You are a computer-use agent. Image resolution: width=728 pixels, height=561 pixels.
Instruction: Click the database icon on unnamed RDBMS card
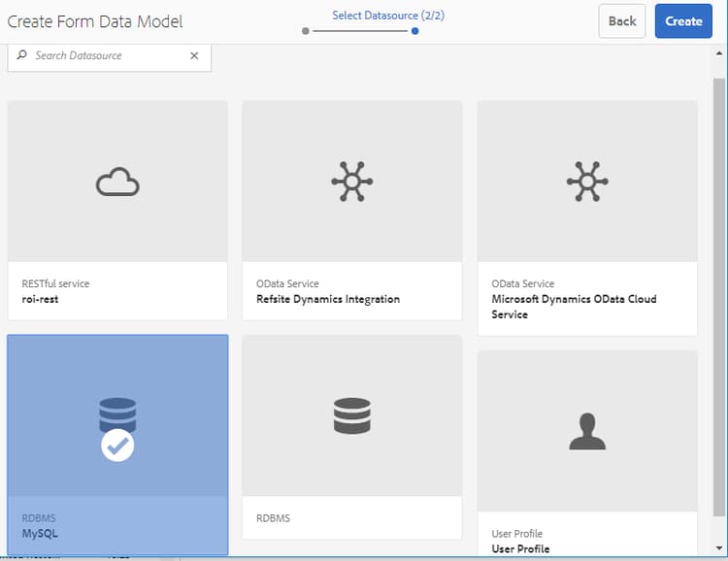point(352,415)
